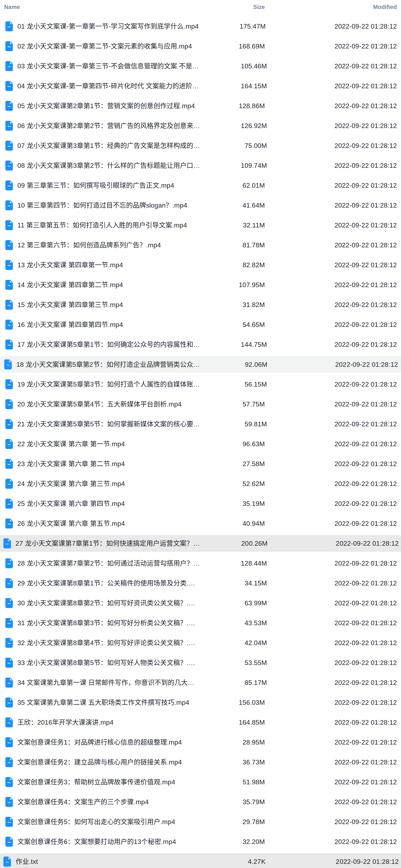Click the file icon beside 27 龙小天文案课第7章第1节
This screenshot has height=868, width=401.
tap(7, 543)
